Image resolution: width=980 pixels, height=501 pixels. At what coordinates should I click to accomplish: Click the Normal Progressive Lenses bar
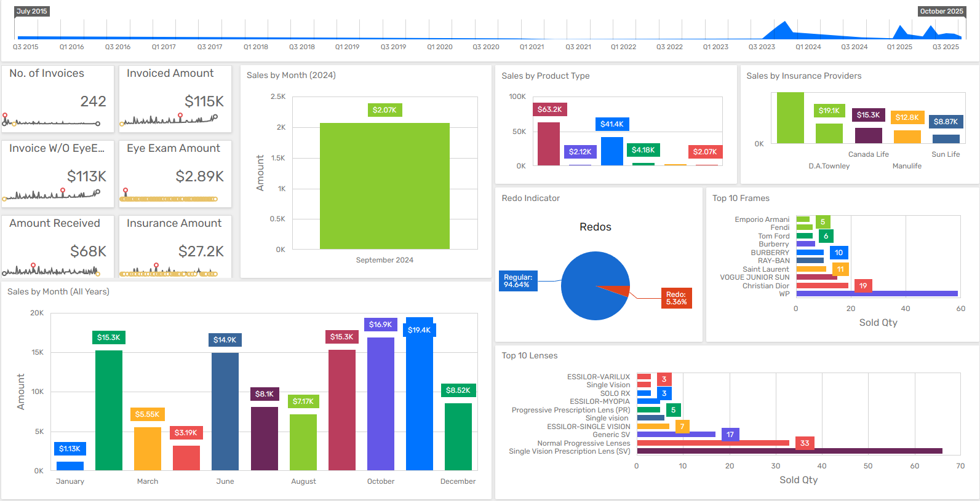(712, 443)
